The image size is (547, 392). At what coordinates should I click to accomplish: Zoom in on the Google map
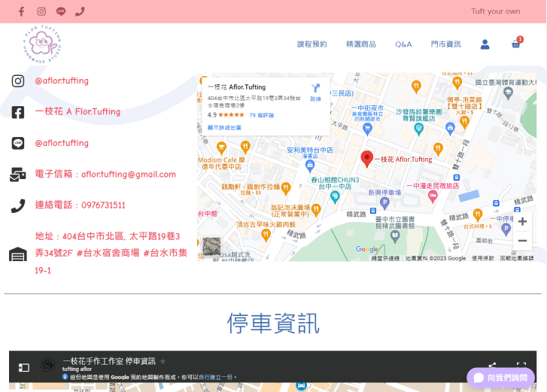coord(522,221)
